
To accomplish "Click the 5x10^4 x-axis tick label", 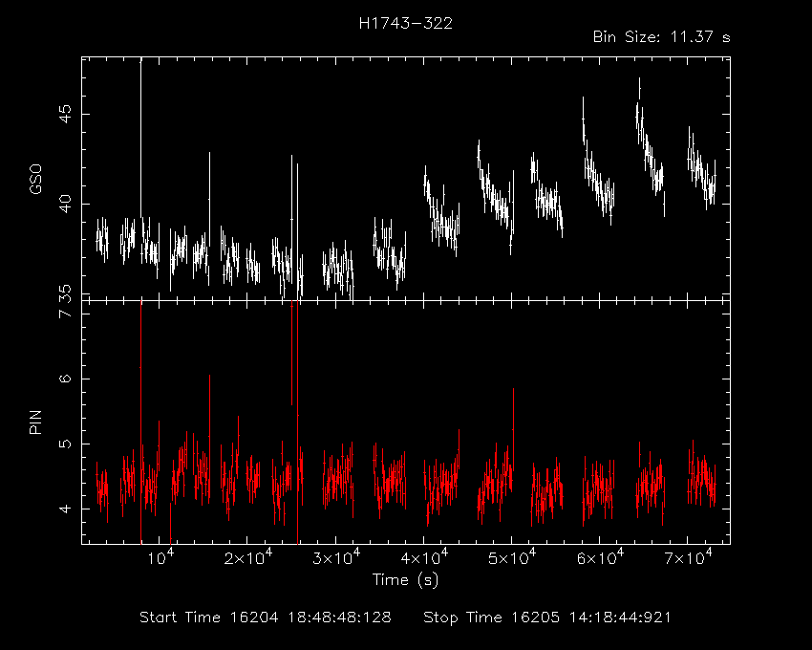I will (512, 557).
